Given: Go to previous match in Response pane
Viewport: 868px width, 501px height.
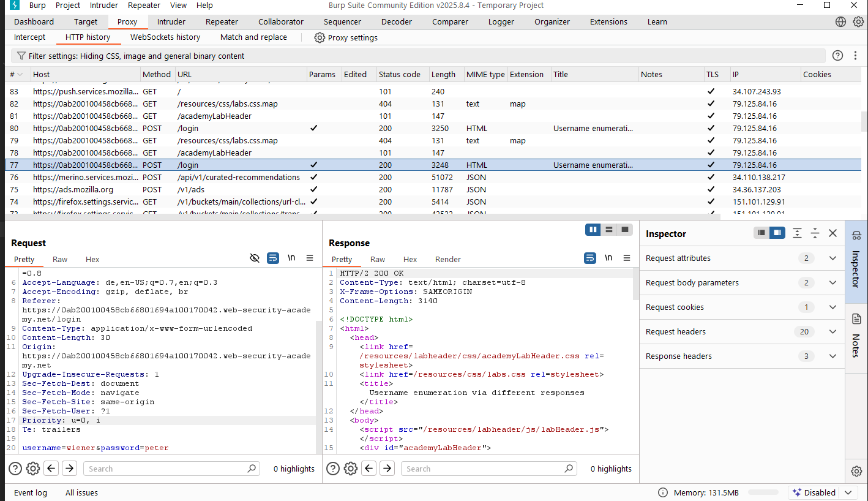Looking at the screenshot, I should point(369,469).
